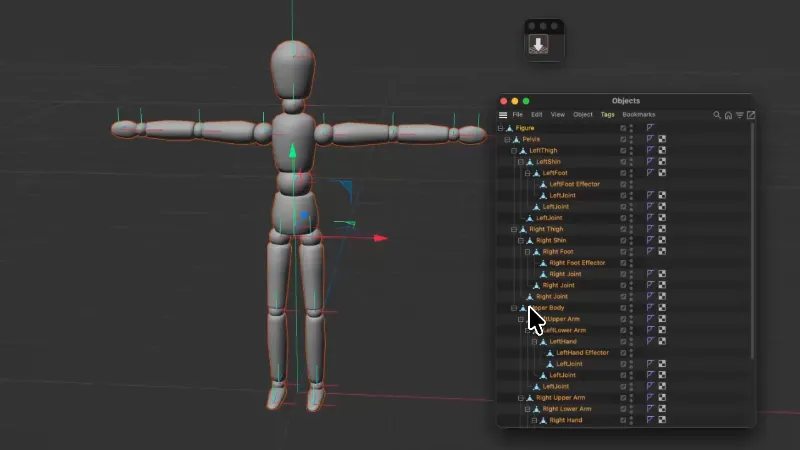Select the purple tag on the LeftFoot row
Viewport: 800px width, 450px height.
tap(650, 172)
